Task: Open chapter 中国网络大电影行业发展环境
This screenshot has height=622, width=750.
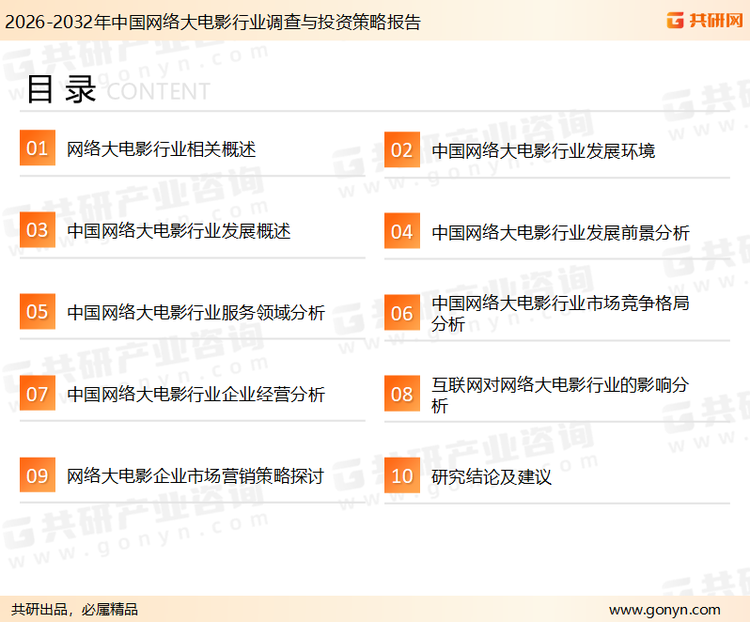Action: [543, 151]
